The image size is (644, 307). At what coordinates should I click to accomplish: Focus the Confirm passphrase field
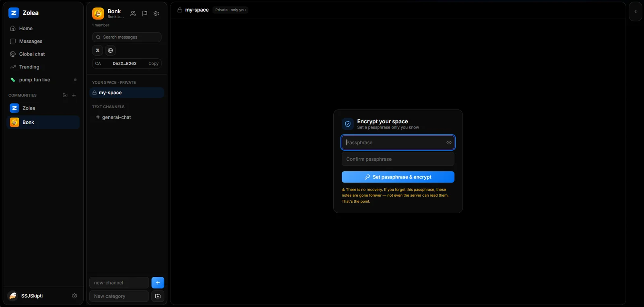[x=398, y=159]
